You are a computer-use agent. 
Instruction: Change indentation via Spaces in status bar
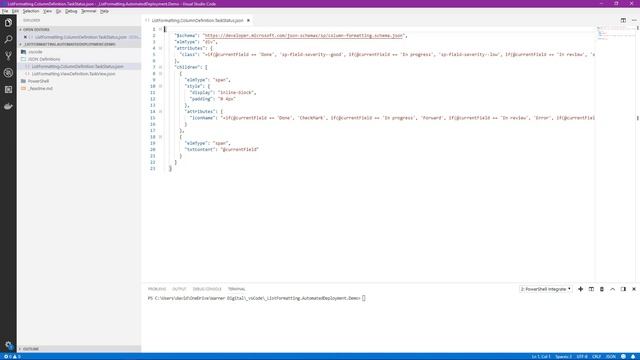(563, 356)
